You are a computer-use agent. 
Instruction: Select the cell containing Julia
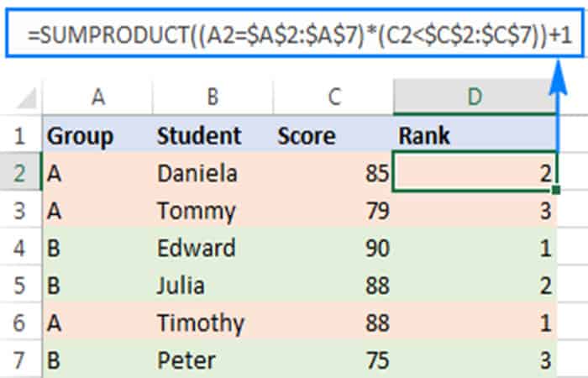pos(213,285)
